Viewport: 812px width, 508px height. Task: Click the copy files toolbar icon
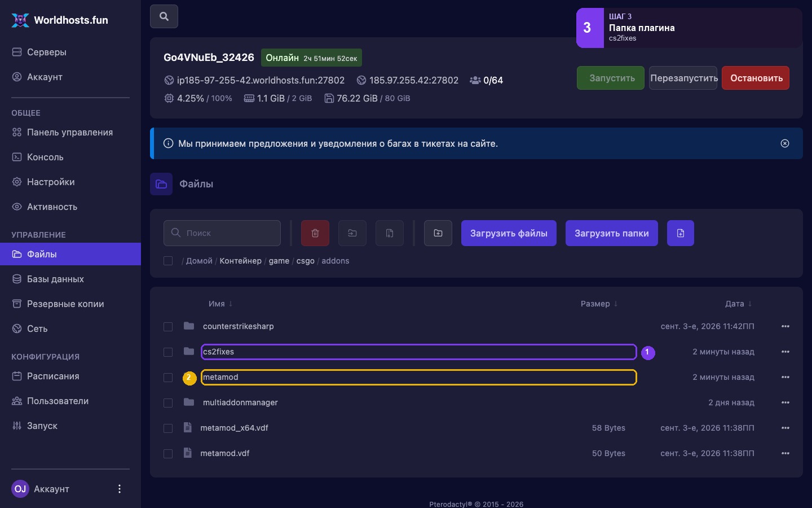(390, 233)
